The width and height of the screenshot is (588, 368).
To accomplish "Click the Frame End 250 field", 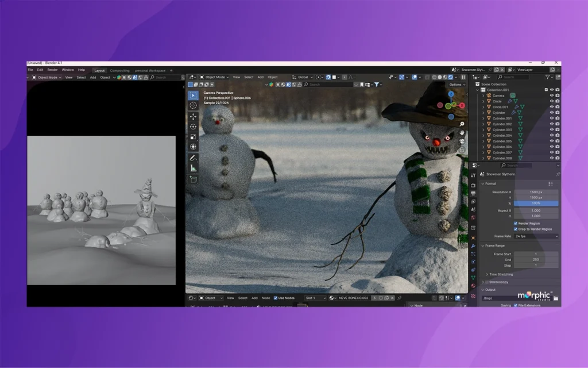I will pos(536,259).
